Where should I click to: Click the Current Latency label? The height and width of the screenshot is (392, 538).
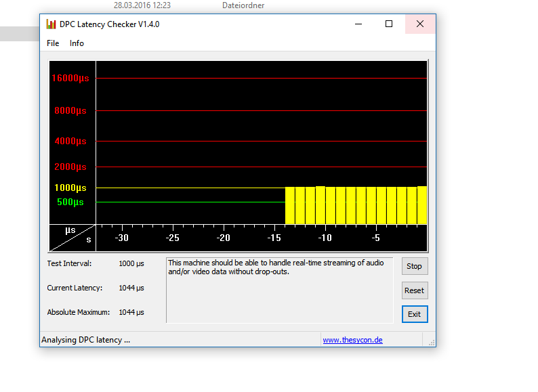pos(75,288)
